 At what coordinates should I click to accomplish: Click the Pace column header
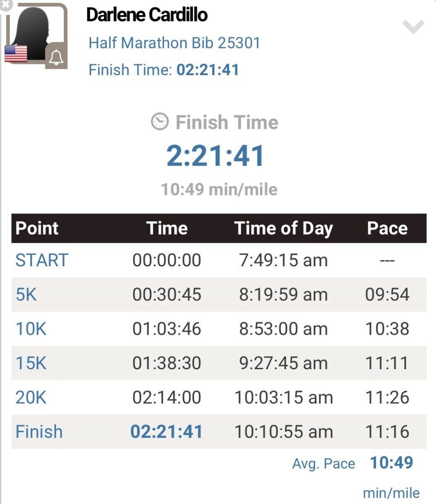(x=387, y=228)
